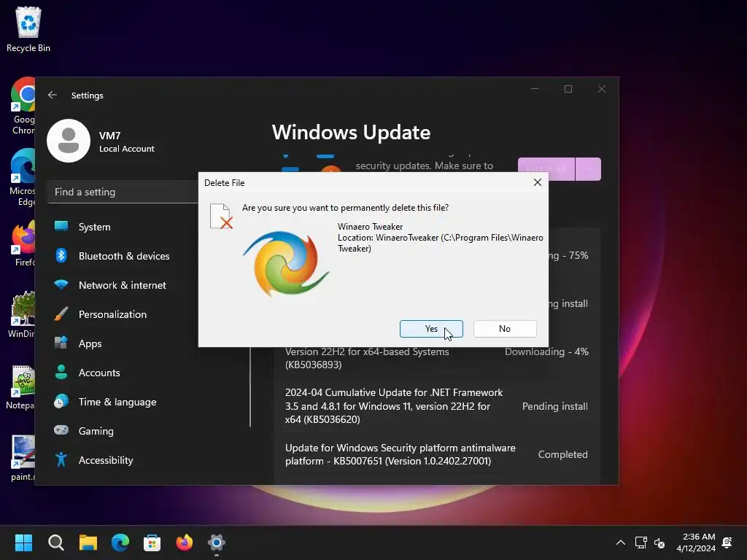Screen dimensions: 747x560
Task: Click the Time & language globe icon
Action: 61,402
